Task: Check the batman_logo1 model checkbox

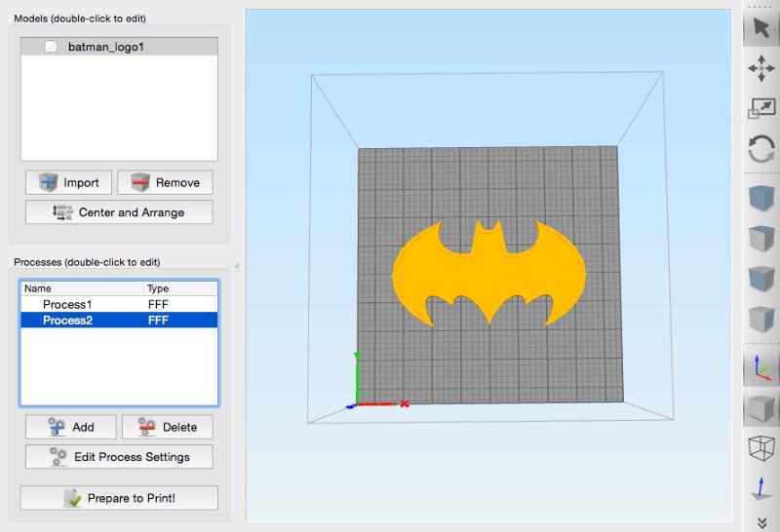Action: [51, 47]
